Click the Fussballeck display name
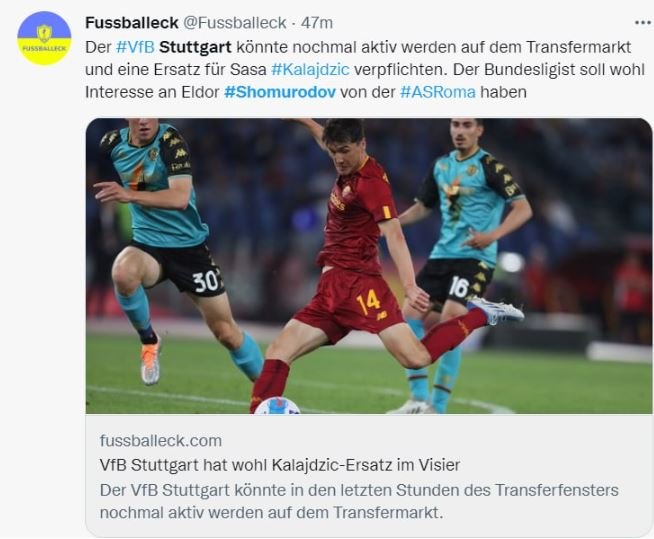Image resolution: width=654 pixels, height=539 pixels. click(x=132, y=23)
